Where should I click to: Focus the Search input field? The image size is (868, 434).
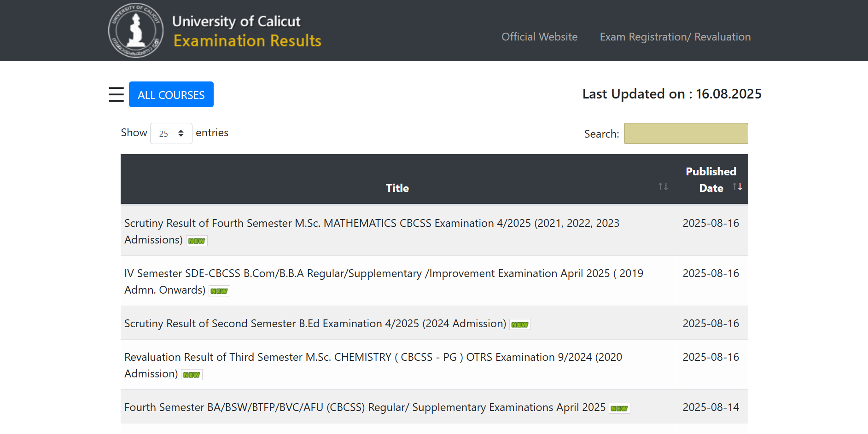pos(686,133)
